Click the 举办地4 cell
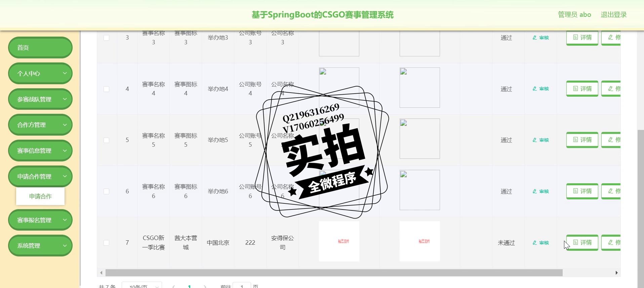Viewport: 644px width, 288px height. 218,89
